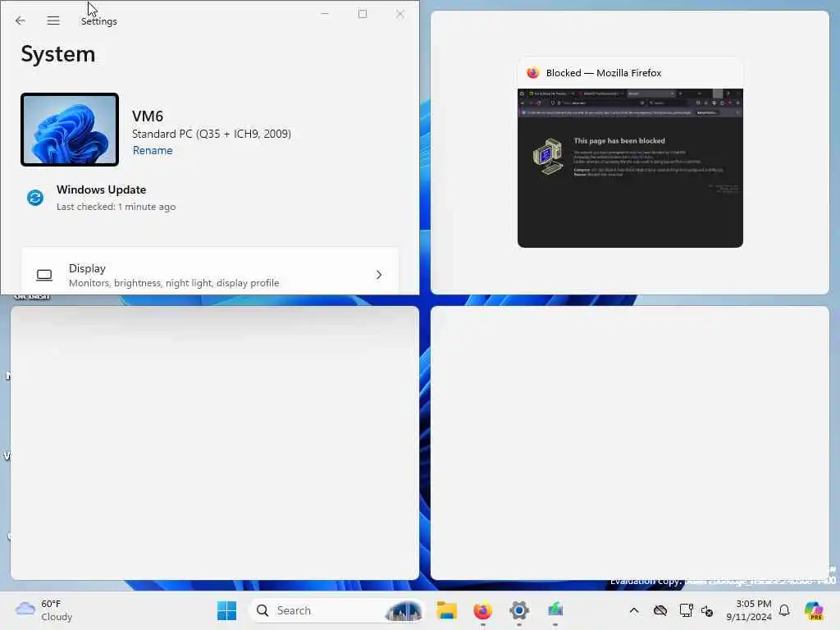Minimize the Settings window

(325, 14)
